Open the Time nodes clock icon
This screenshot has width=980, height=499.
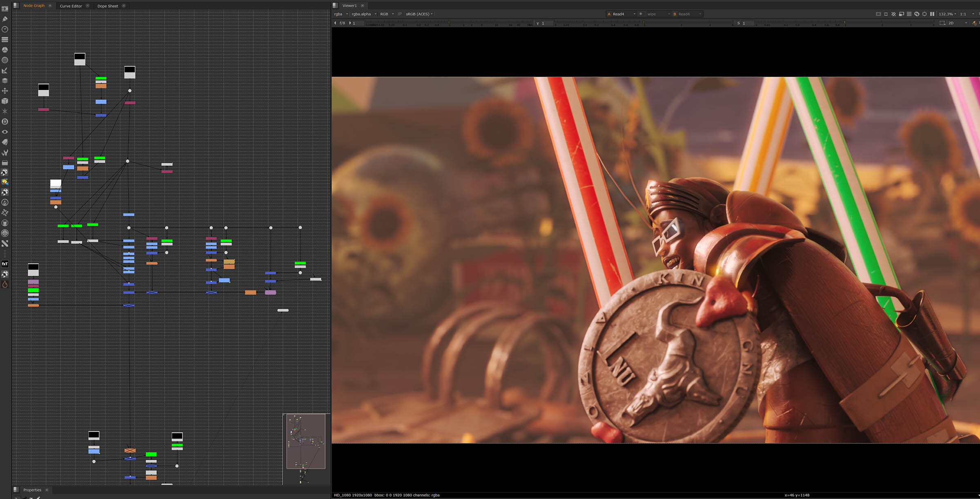(5, 29)
